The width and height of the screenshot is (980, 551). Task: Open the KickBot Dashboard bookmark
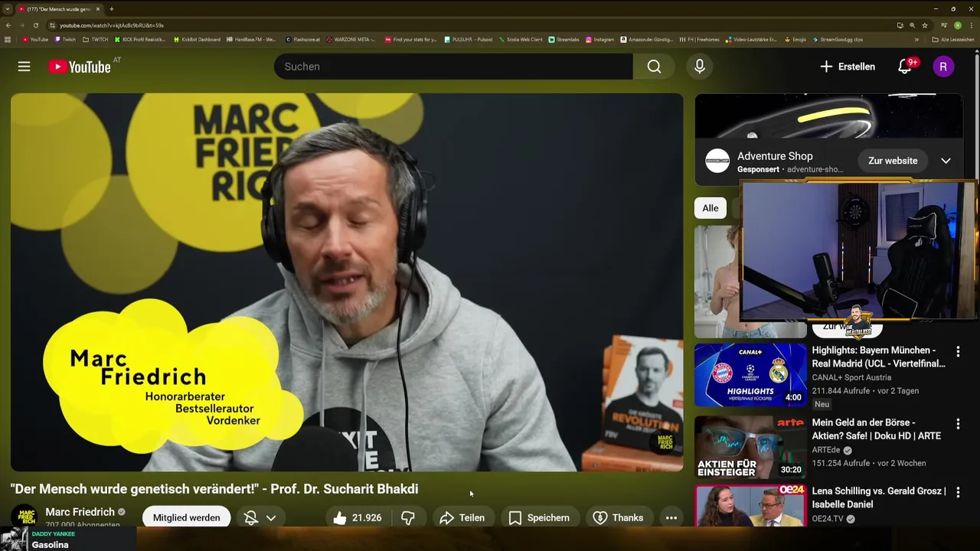click(x=197, y=39)
